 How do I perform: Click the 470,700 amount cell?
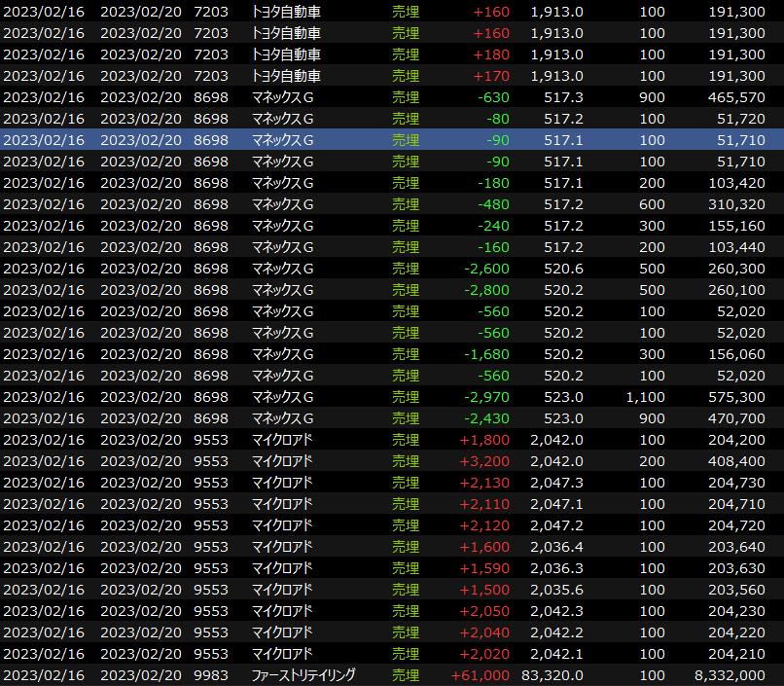(736, 418)
